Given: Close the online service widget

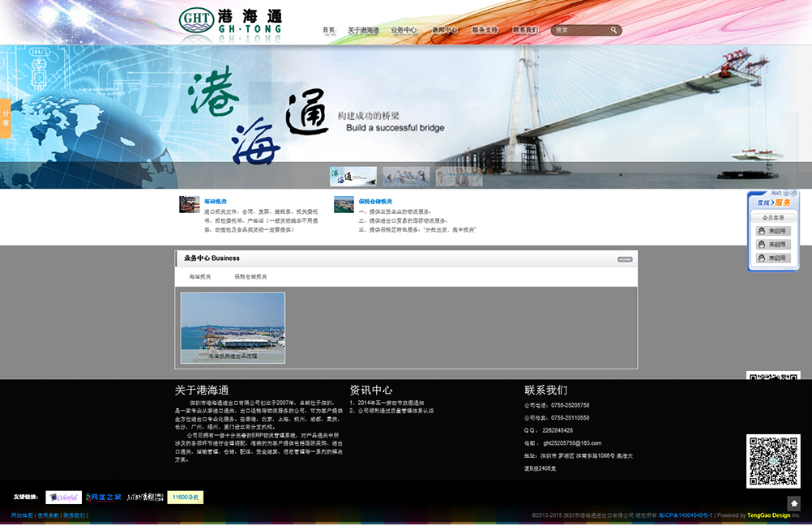Looking at the screenshot, I should click(x=794, y=193).
